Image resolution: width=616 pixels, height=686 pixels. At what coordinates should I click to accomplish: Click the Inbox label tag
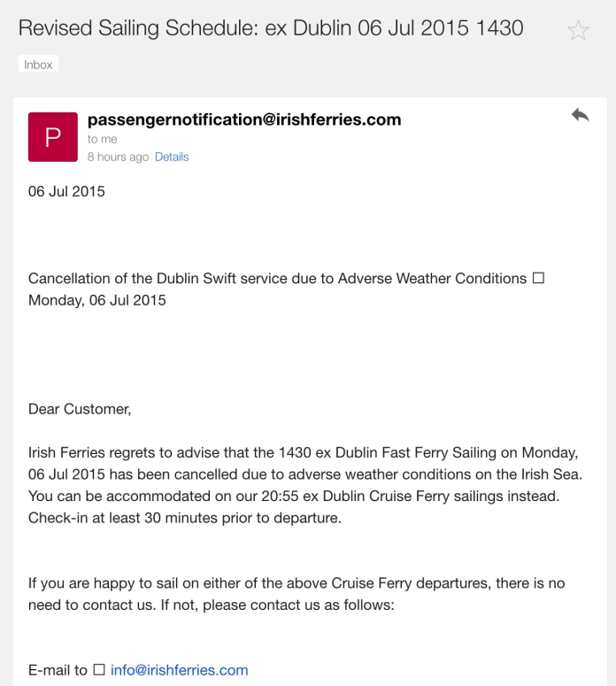point(38,65)
